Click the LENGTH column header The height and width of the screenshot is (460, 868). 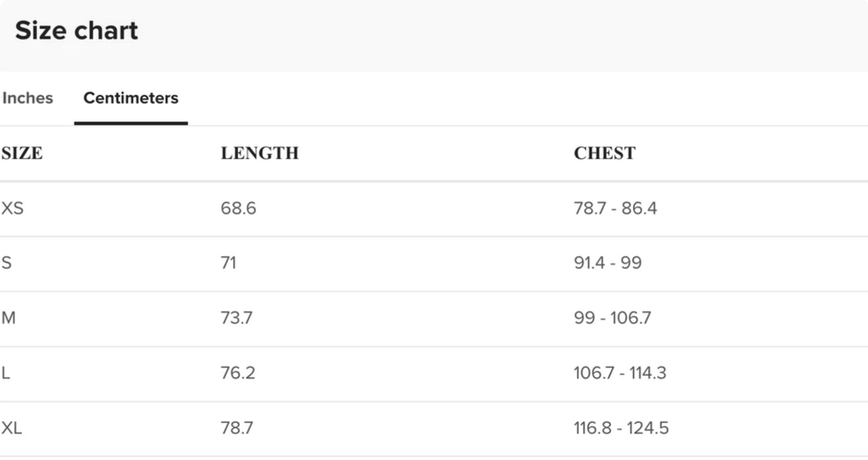click(259, 154)
